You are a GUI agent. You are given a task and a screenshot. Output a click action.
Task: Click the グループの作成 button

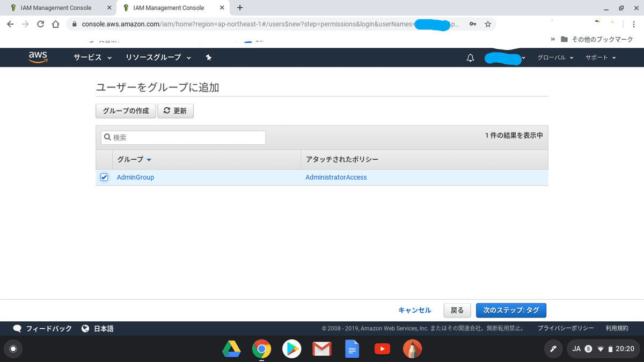point(126,110)
